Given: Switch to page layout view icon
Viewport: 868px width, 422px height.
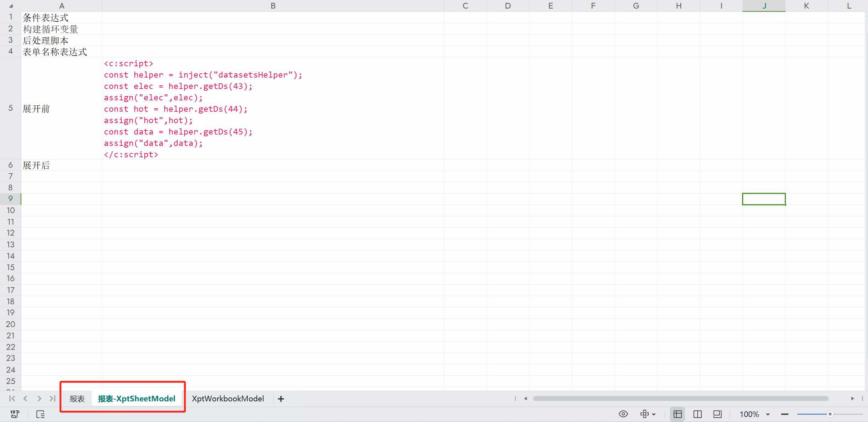Looking at the screenshot, I should coord(718,414).
